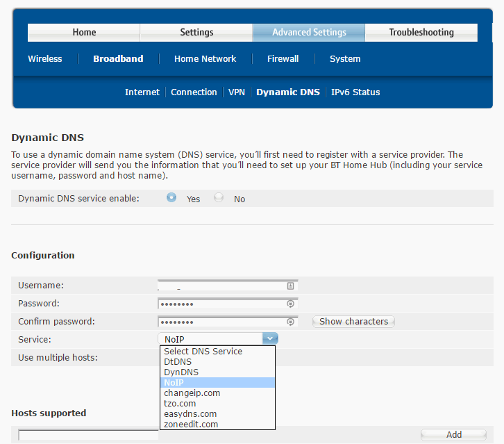Collapse the Service dropdown arrow
504x444 pixels.
click(270, 338)
